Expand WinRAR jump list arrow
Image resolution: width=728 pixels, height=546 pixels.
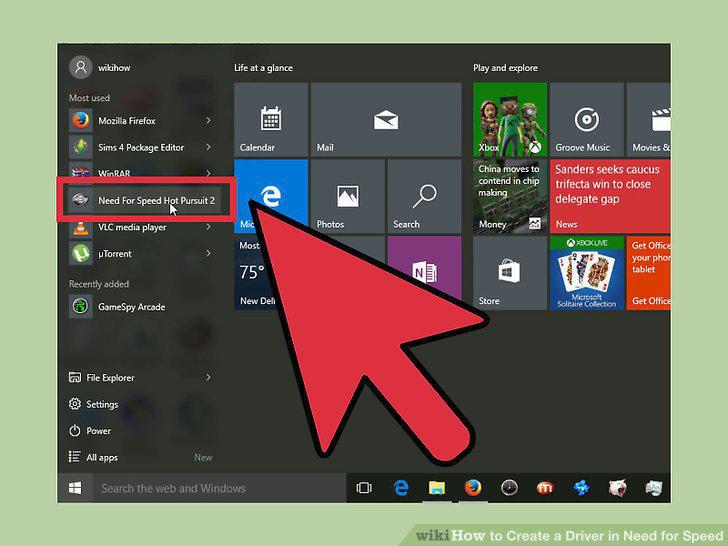click(208, 173)
